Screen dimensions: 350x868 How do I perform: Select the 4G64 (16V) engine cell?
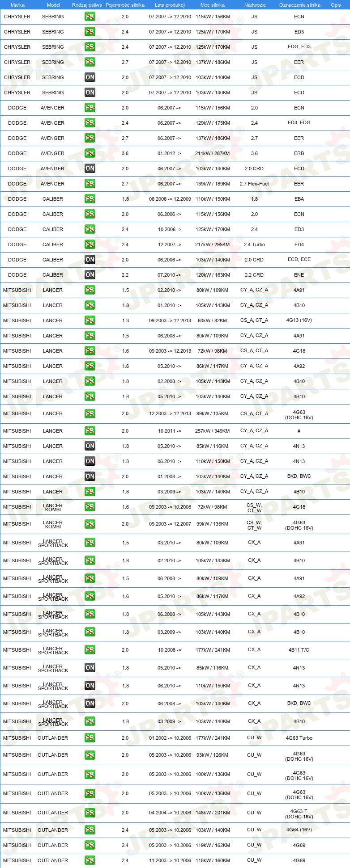pyautogui.click(x=299, y=830)
